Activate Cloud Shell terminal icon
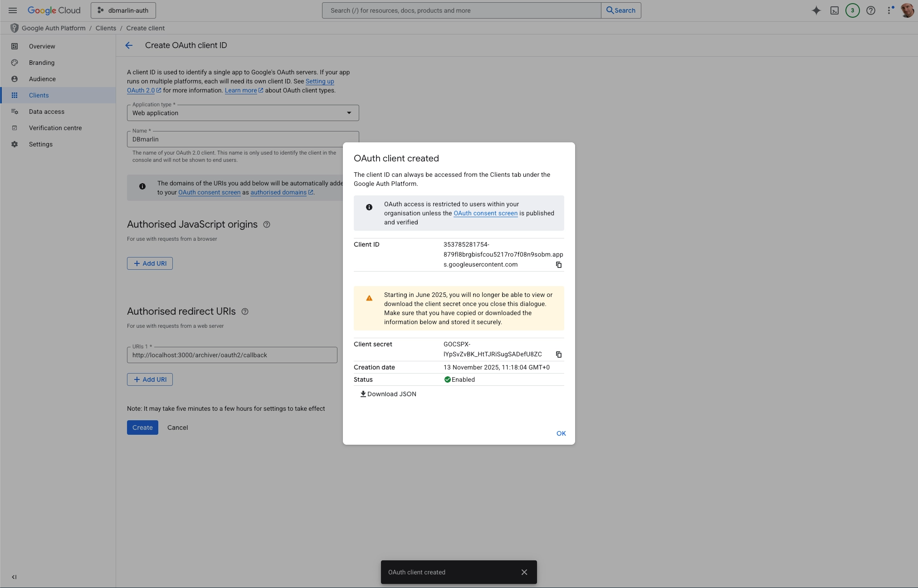This screenshot has height=588, width=918. point(834,10)
